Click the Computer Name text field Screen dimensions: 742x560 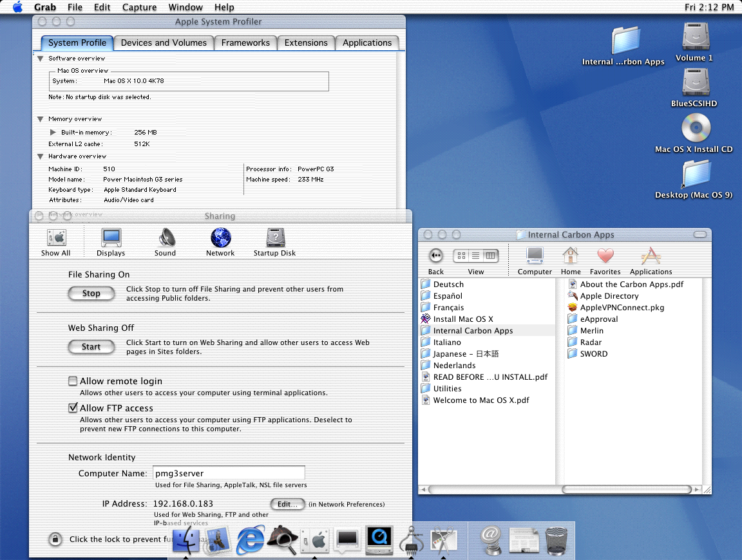[x=229, y=473]
